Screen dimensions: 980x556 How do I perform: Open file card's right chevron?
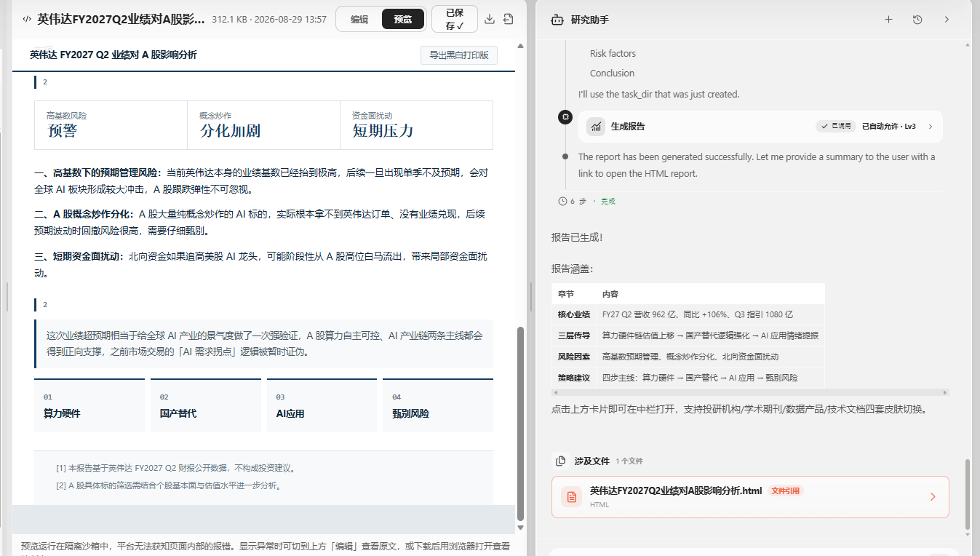pos(933,497)
